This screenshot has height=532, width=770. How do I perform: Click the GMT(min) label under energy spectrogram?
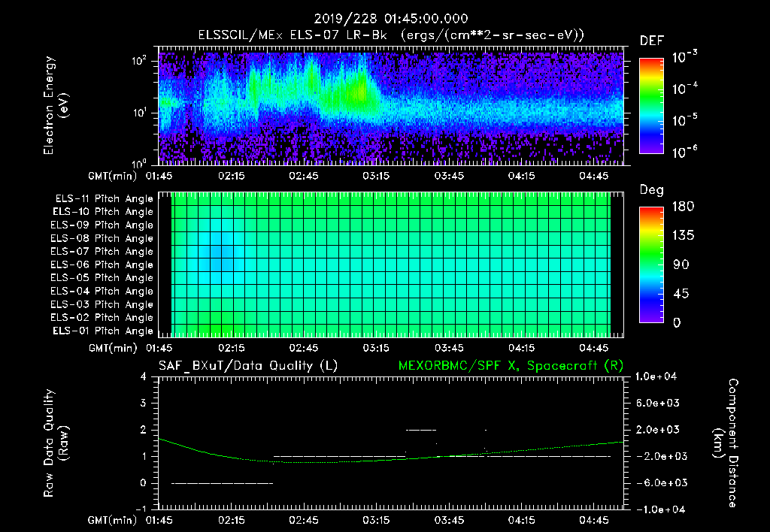pos(113,176)
